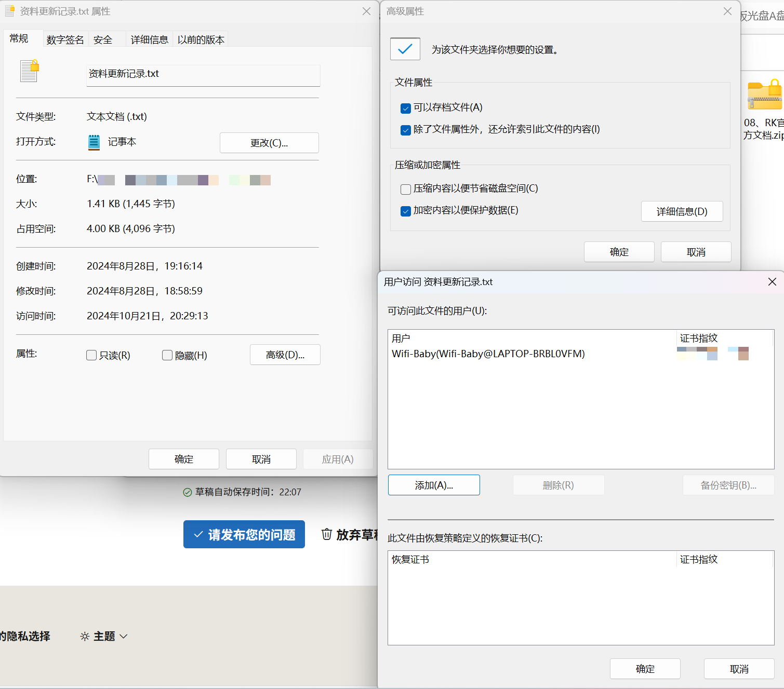Check 压缩内容以便节省磁盘空间
Screen dimensions: 784x689
405,189
